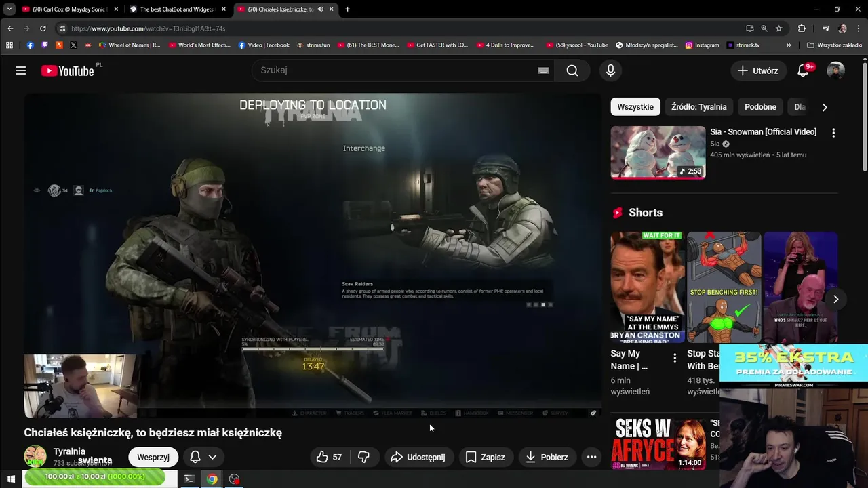
Task: Switch to Carl Cox Mayday tab
Action: point(70,9)
